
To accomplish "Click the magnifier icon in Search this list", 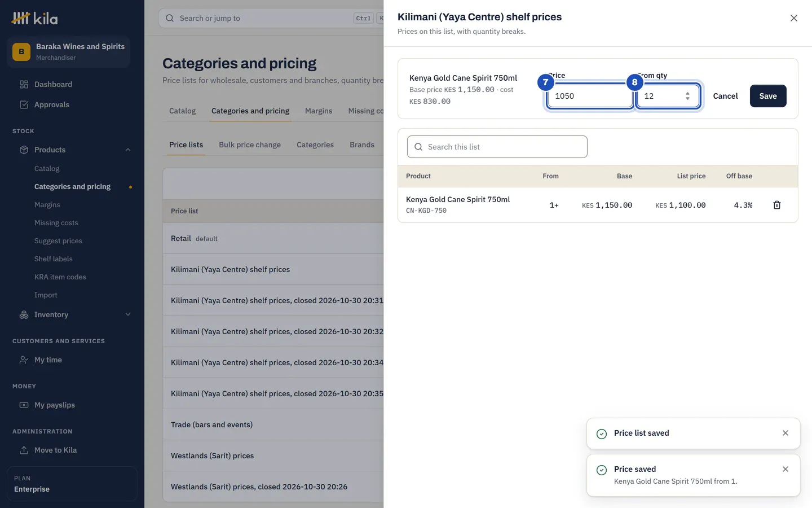I will (418, 147).
